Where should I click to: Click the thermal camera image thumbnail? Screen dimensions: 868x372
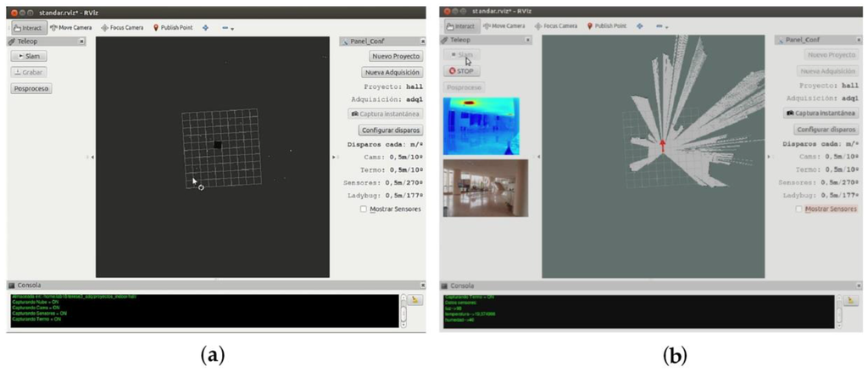[481, 125]
